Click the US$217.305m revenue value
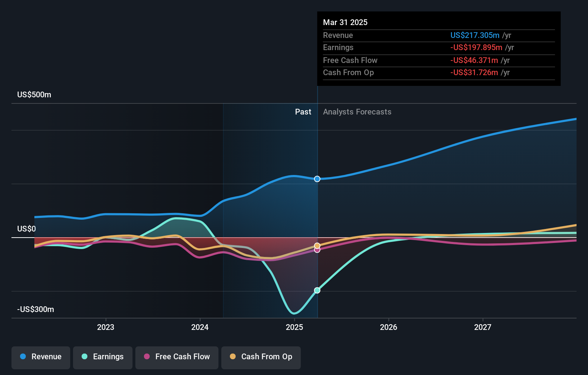 point(475,35)
